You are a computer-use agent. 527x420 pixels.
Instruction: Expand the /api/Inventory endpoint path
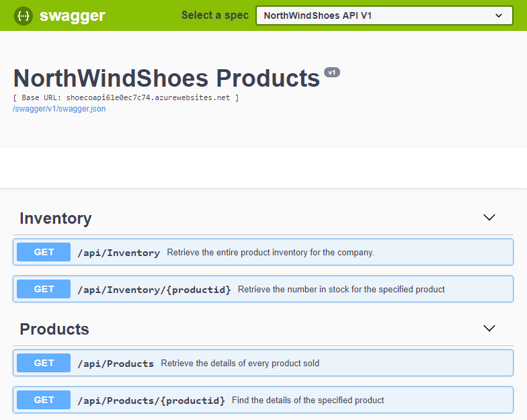(118, 253)
